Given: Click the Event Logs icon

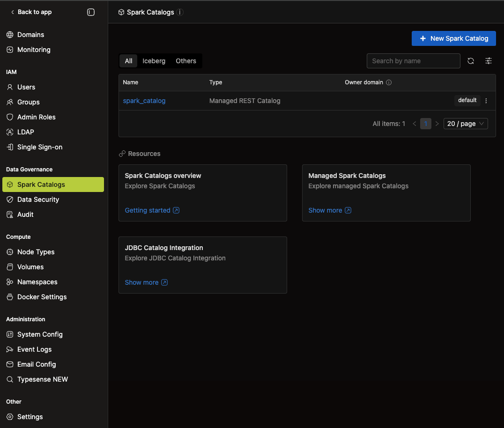Looking at the screenshot, I should pos(10,350).
